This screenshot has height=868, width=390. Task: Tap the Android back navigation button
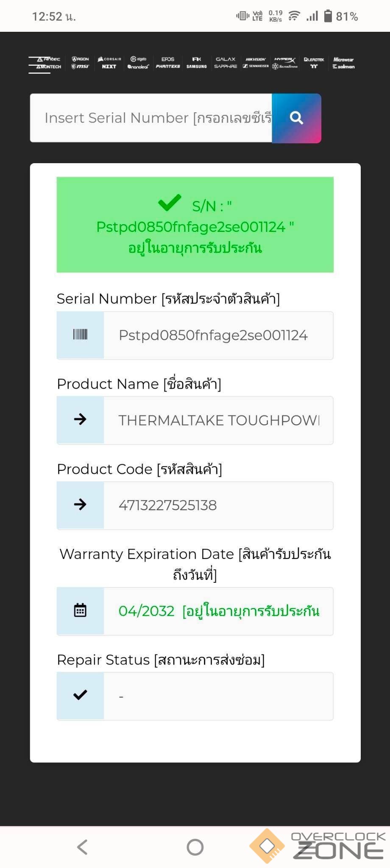tap(82, 847)
